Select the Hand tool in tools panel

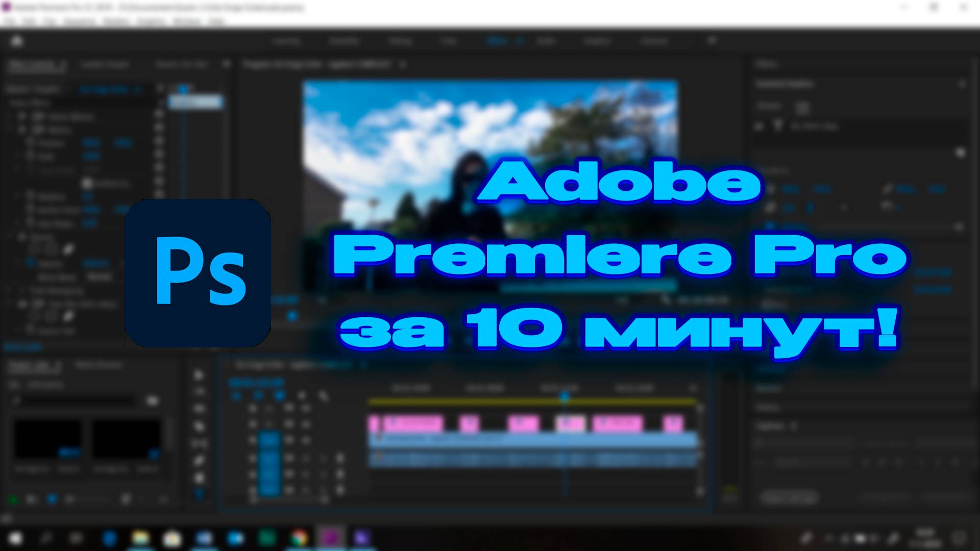(199, 478)
